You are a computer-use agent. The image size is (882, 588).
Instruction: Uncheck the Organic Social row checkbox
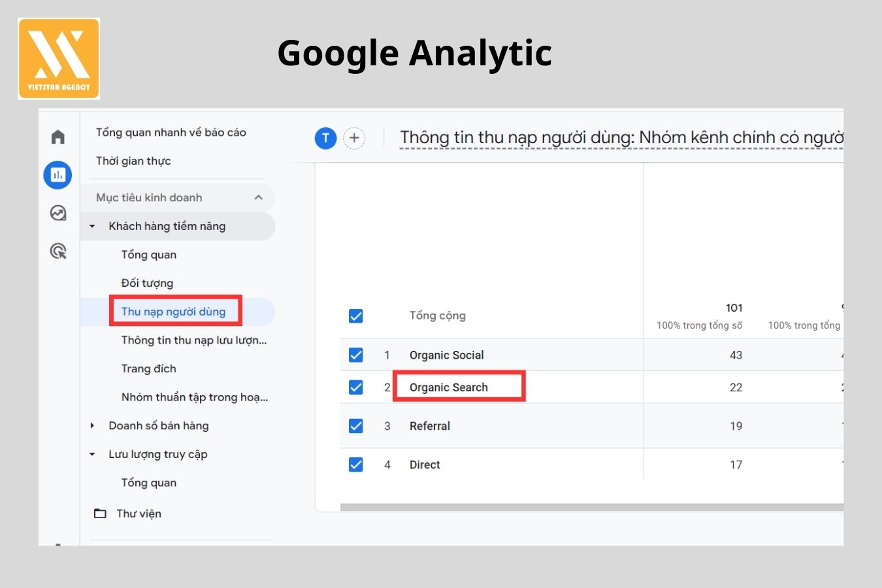pos(356,355)
